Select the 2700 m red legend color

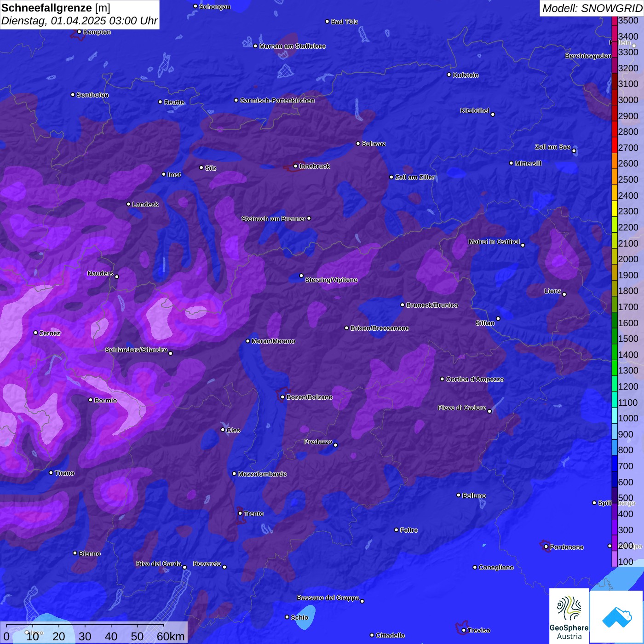pyautogui.click(x=614, y=145)
